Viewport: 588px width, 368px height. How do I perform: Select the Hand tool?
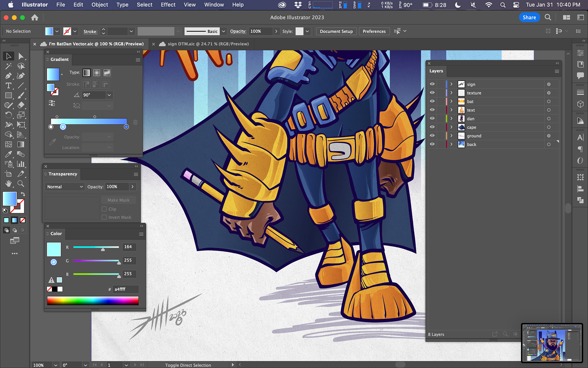(x=9, y=184)
